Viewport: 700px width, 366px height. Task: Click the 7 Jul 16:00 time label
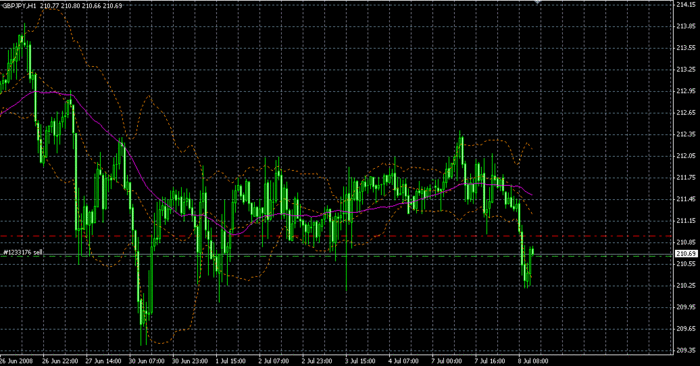pos(490,361)
